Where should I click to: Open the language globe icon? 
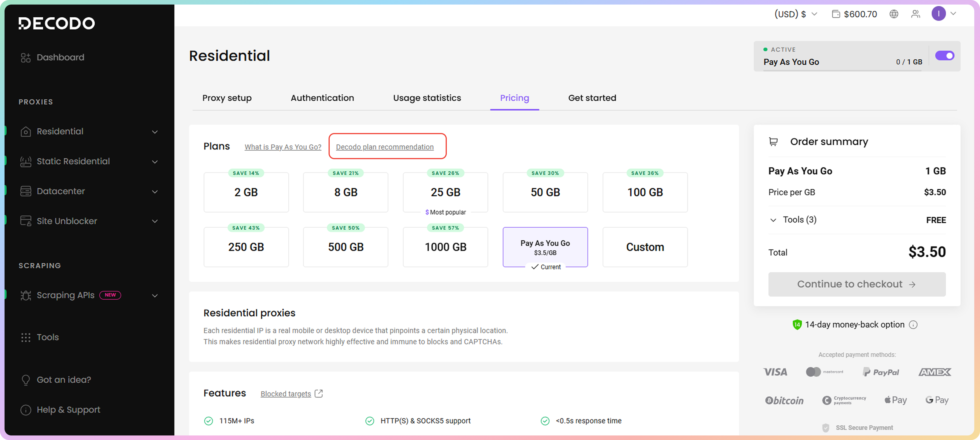894,14
